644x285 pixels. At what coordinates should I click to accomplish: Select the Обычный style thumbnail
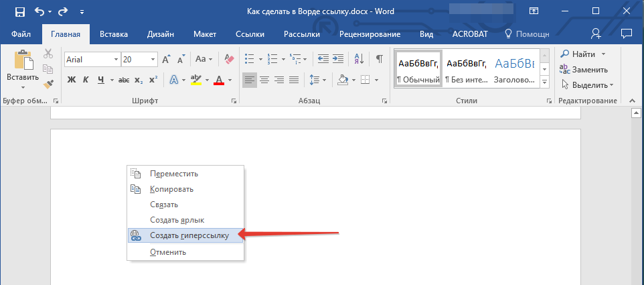[x=418, y=69]
